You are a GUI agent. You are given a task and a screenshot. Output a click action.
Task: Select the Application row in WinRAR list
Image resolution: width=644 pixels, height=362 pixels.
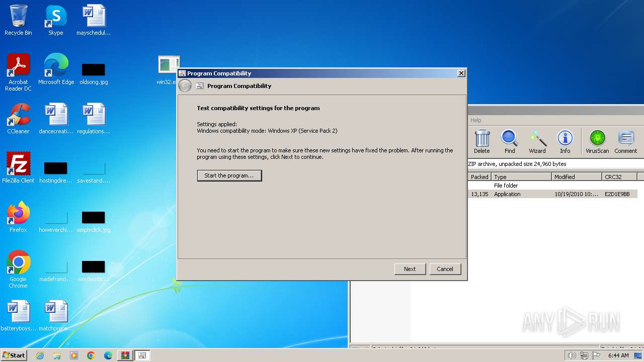[552, 194]
